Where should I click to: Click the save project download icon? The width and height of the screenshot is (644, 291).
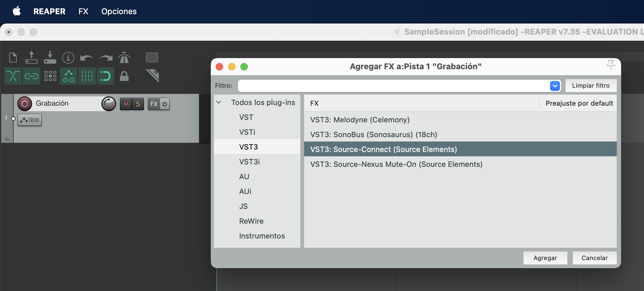[x=50, y=57]
